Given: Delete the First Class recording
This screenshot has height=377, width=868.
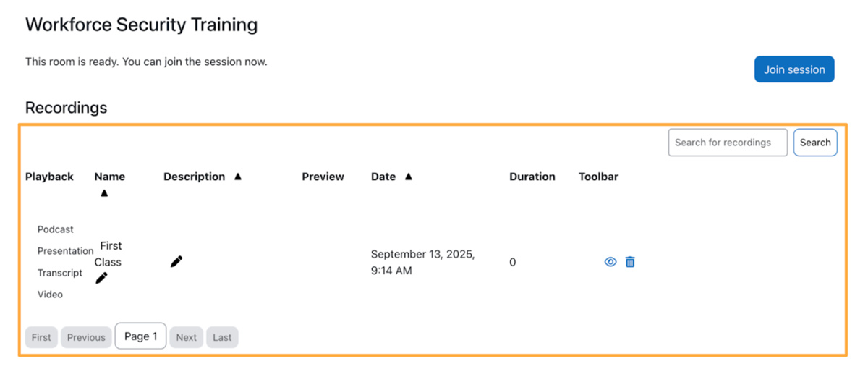Looking at the screenshot, I should (630, 262).
